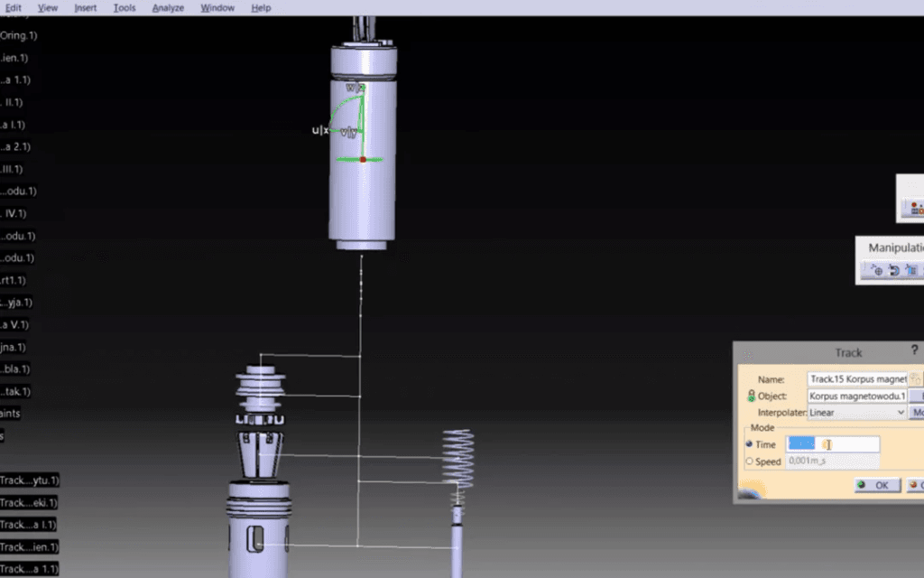Click the icon in the small floating toolbar
The width and height of the screenshot is (924, 578).
[915, 208]
